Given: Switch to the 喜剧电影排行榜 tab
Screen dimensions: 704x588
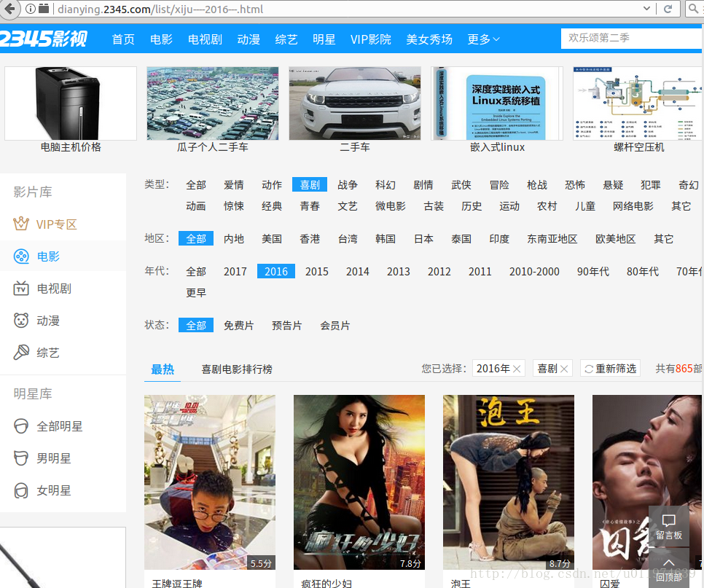Looking at the screenshot, I should [x=237, y=369].
